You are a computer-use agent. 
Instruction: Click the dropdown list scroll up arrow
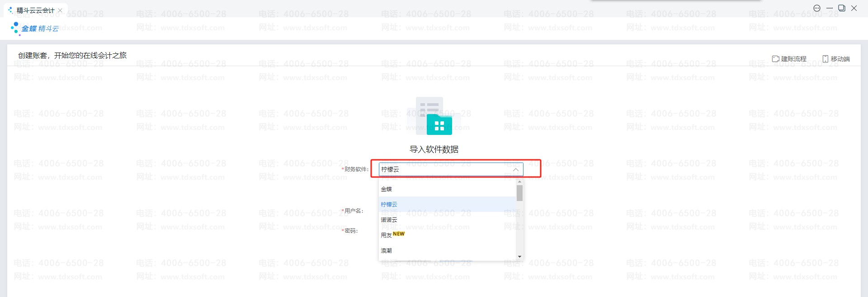(x=519, y=182)
